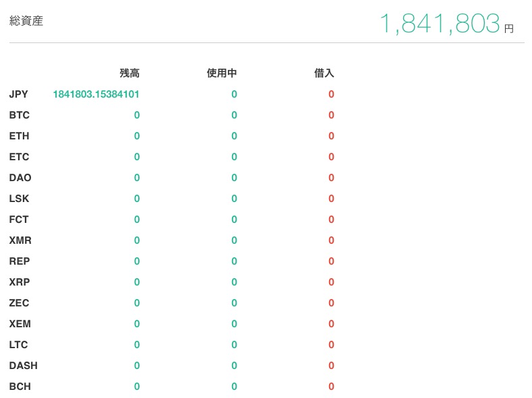Click the XRP currency label
The width and height of the screenshot is (532, 398).
point(20,282)
